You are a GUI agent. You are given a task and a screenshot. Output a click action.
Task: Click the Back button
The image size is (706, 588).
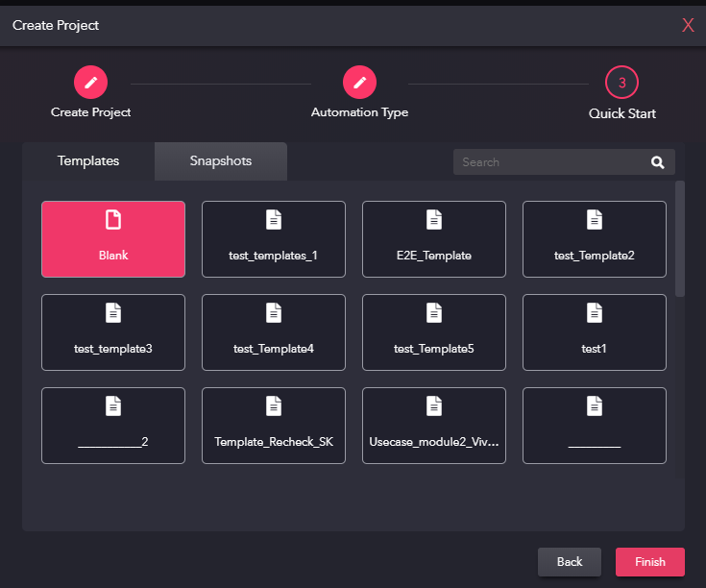[569, 562]
